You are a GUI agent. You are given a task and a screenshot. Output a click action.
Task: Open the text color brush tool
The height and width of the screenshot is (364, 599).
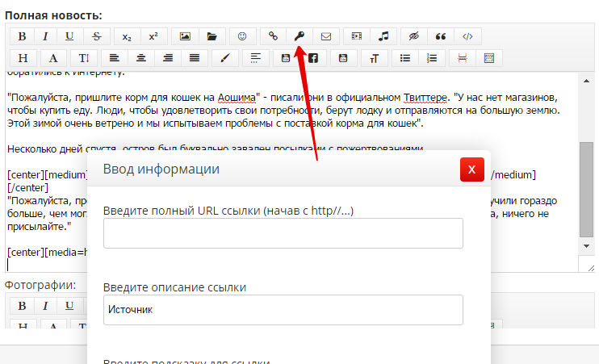coord(225,58)
